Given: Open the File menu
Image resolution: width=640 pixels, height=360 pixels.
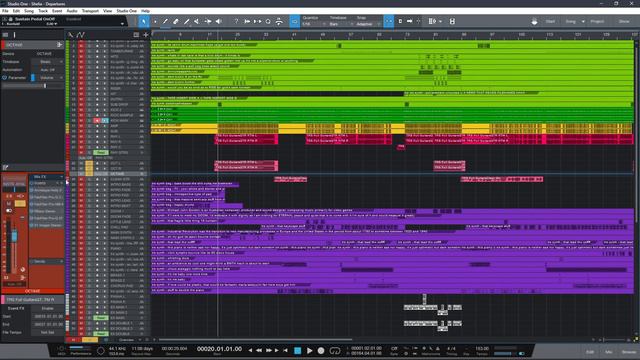Looking at the screenshot, I should tap(5, 11).
